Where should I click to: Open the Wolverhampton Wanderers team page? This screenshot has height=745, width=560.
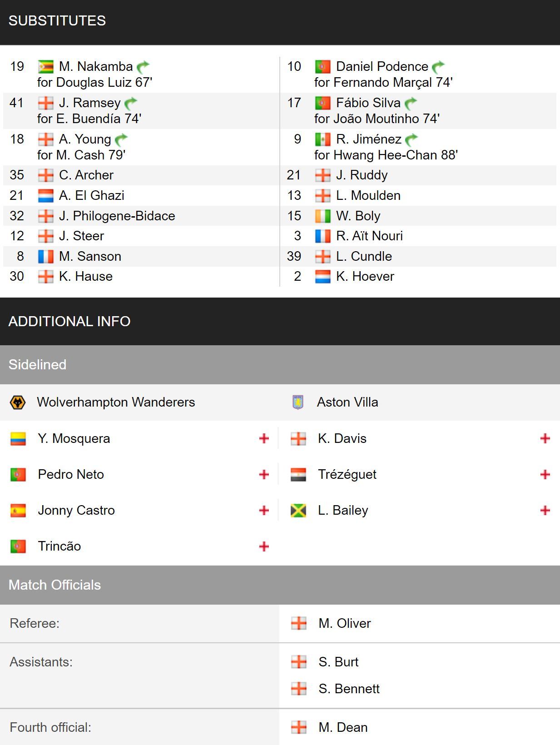(x=116, y=402)
